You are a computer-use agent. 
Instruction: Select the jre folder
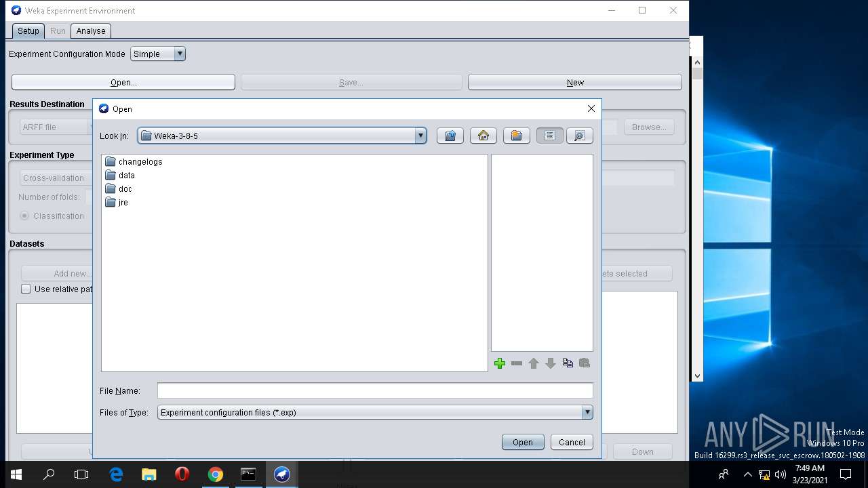tap(117, 203)
